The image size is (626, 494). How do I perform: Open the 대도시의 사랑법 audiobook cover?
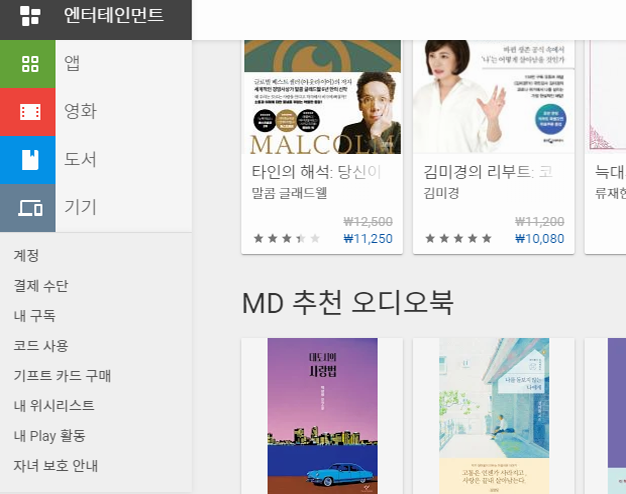[x=323, y=416]
